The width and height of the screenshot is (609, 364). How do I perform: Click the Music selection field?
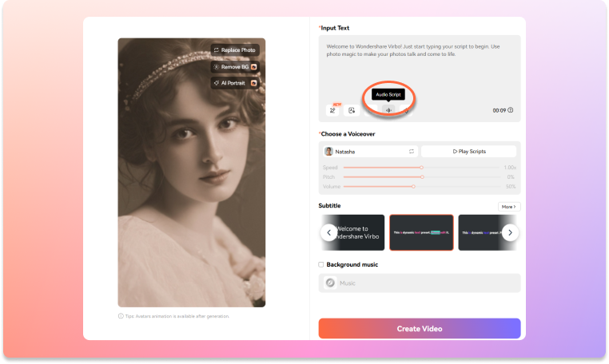coord(420,283)
